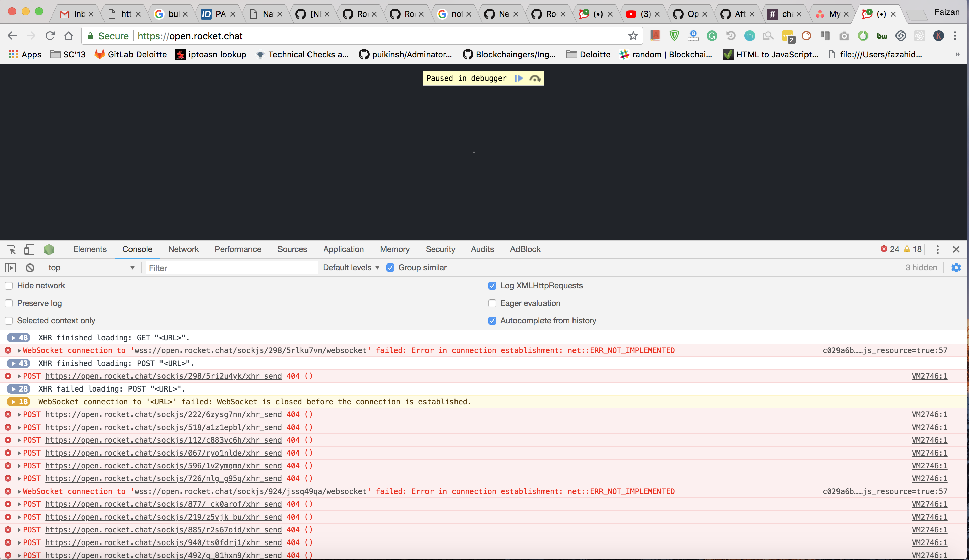Screen dimensions: 969x560
Task: Open the failed wss websocket link
Action: click(x=249, y=350)
